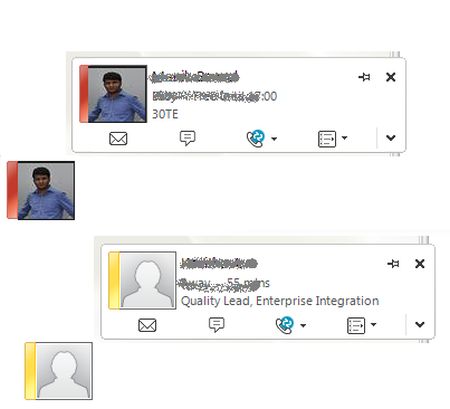The height and width of the screenshot is (409, 450).
Task: Pin the Quality Lead contact card
Action: [x=393, y=264]
